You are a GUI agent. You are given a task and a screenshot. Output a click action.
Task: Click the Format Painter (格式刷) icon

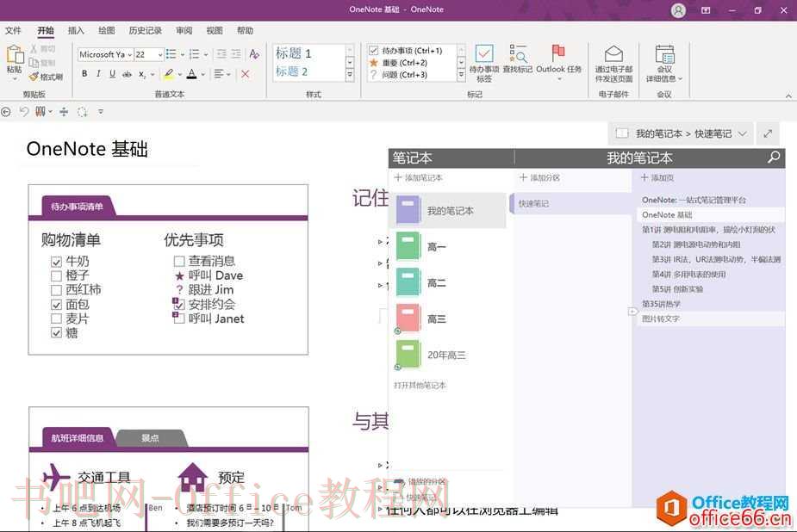tap(34, 77)
